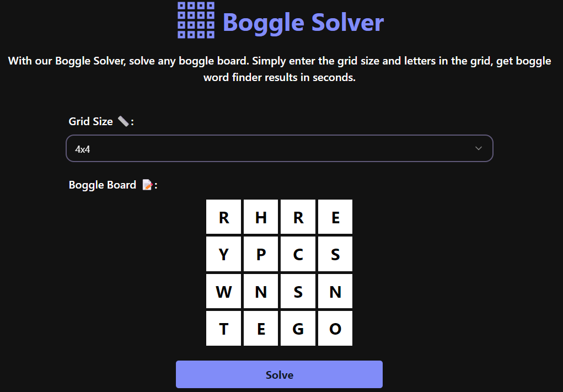Click the O cell at bottom-right corner
This screenshot has width=563, height=392.
point(335,327)
